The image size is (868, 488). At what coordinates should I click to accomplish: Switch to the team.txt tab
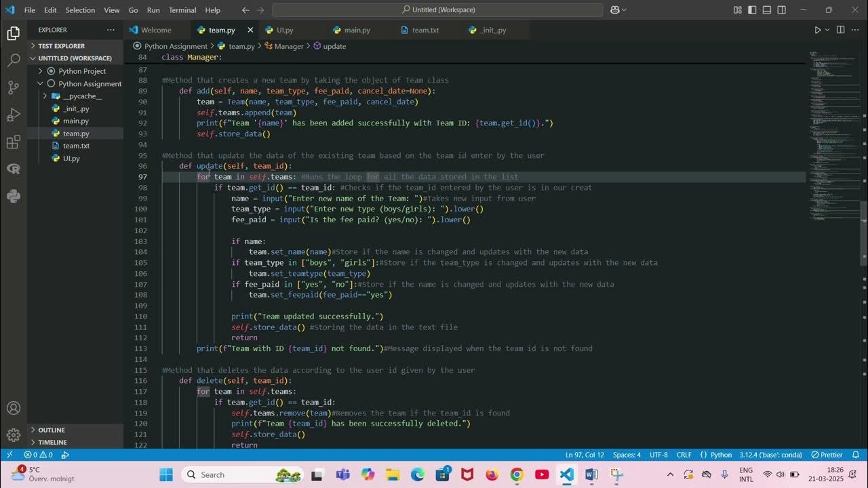tap(425, 30)
